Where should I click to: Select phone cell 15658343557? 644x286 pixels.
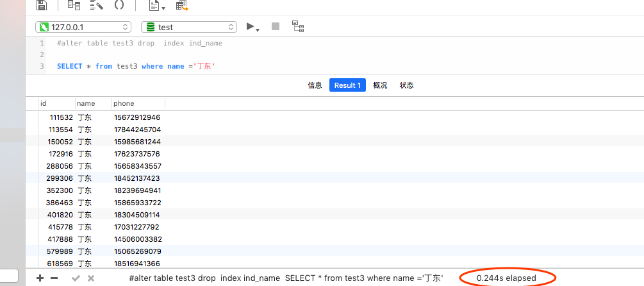[x=138, y=166]
